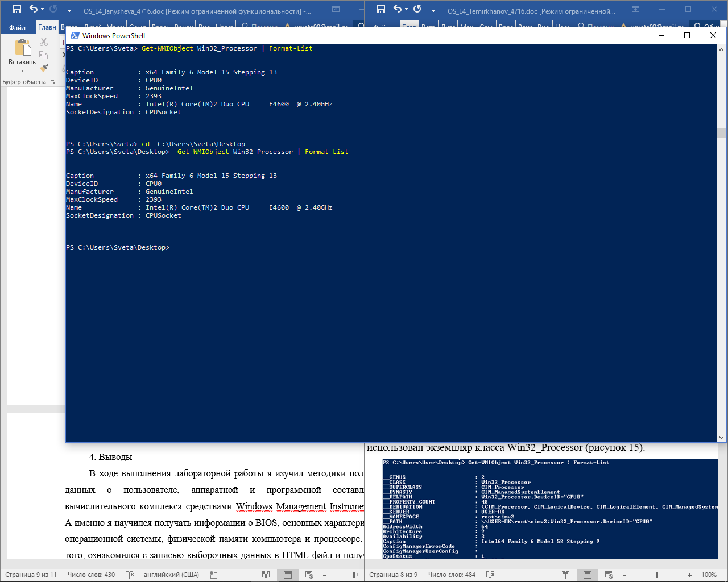
Task: Click the macro recording icon in left status bar
Action: 214,575
